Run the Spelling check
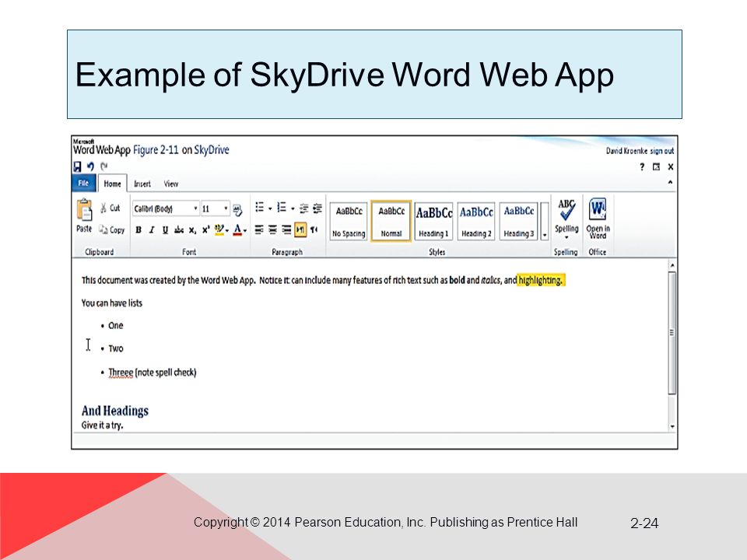The height and width of the screenshot is (560, 747). click(x=566, y=216)
